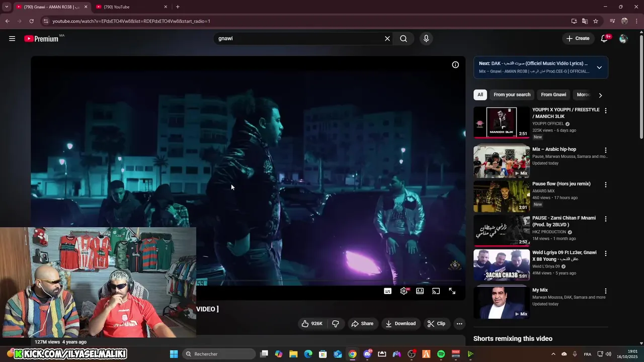Open a new browser tab
644x362 pixels.
click(178, 7)
